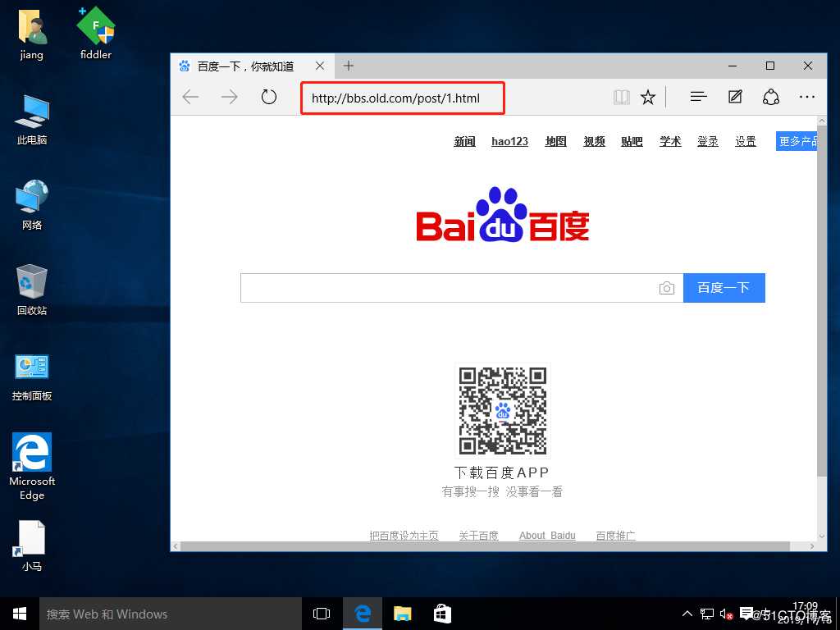Toggle Edge reading view icon
The width and height of the screenshot is (840, 630).
point(622,98)
